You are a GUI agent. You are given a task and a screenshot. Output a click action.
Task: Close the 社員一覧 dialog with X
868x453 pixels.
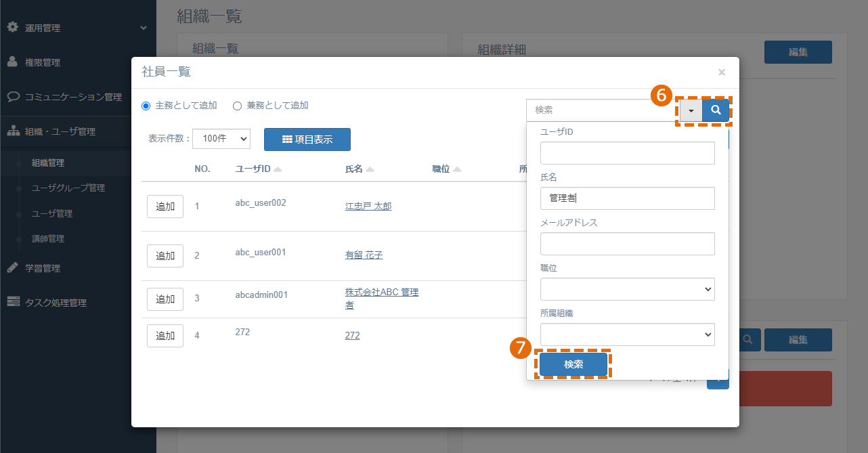722,72
